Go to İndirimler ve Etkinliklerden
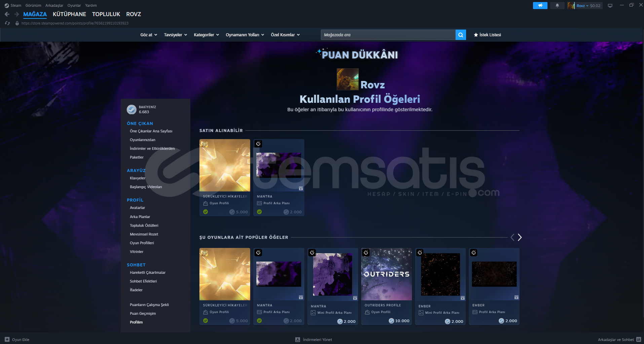This screenshot has height=344, width=644. 152,148
